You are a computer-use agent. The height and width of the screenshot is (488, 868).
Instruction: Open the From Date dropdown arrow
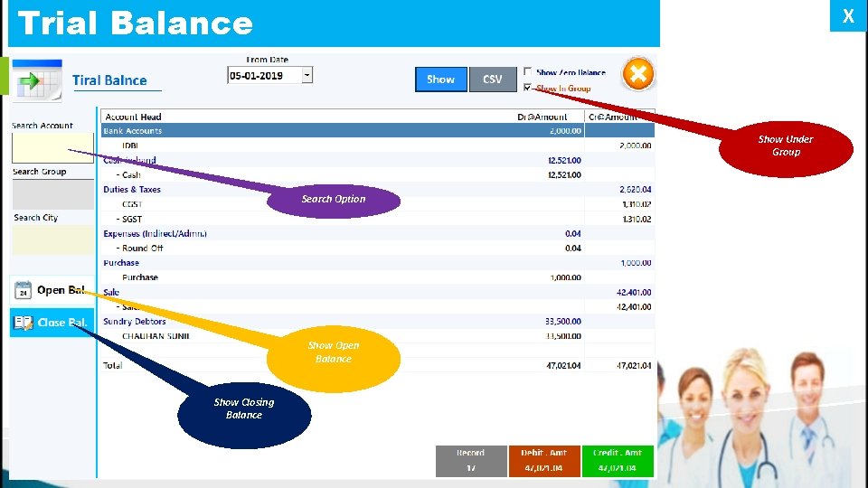pyautogui.click(x=307, y=75)
